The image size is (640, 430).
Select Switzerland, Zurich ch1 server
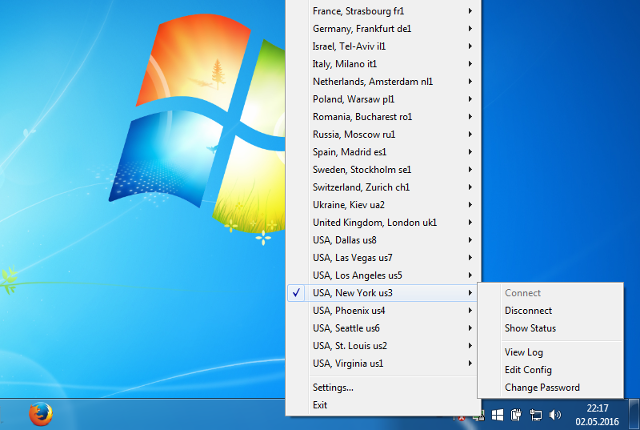coord(382,187)
